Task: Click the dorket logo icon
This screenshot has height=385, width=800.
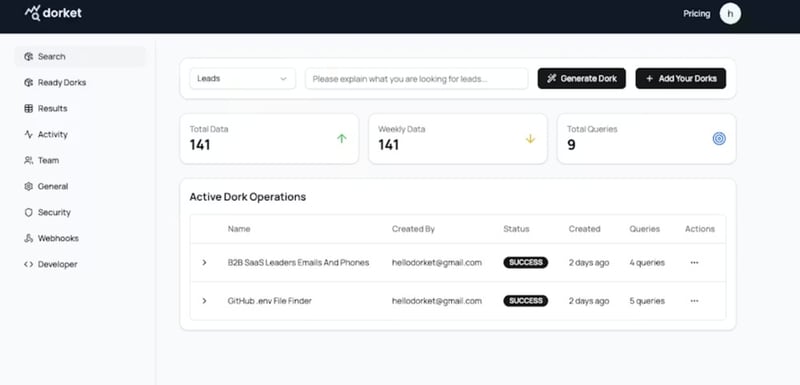Action: 32,13
